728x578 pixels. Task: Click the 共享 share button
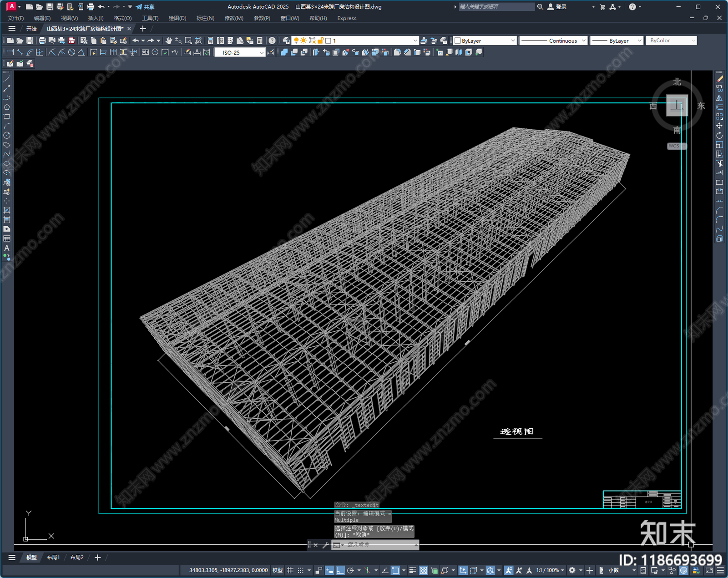[x=145, y=7]
